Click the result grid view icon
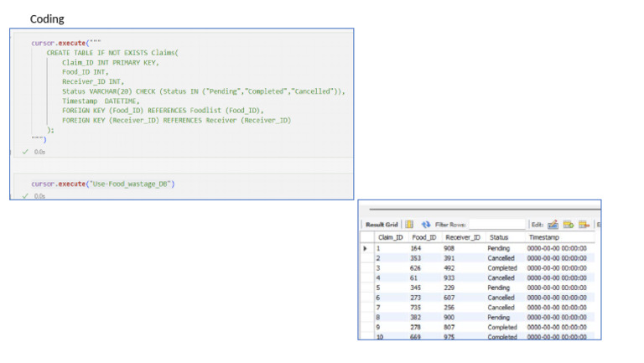644x363 pixels. point(409,224)
